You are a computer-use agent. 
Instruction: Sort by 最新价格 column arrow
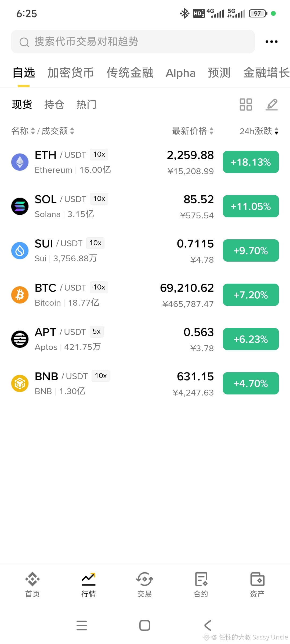pos(211,131)
